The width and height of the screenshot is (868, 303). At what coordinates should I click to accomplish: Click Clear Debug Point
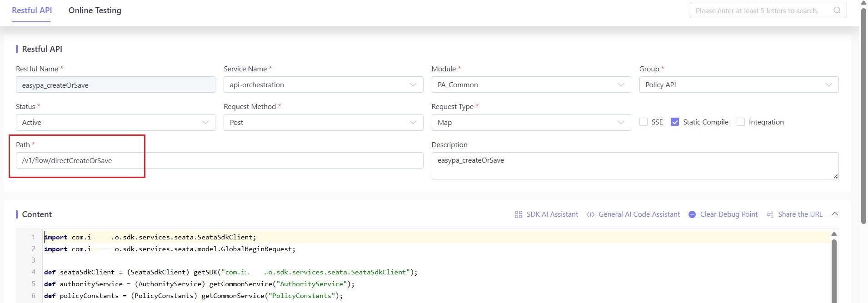coord(723,214)
